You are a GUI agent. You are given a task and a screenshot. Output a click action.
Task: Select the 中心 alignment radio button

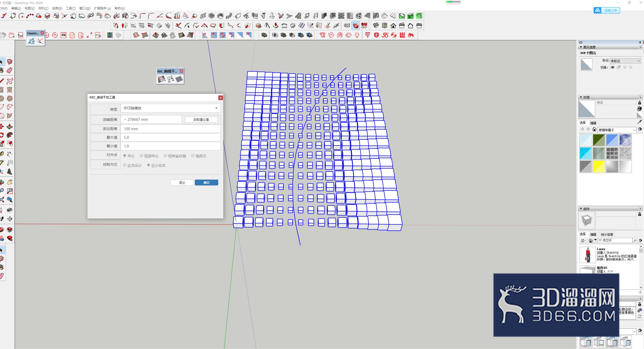click(x=125, y=155)
